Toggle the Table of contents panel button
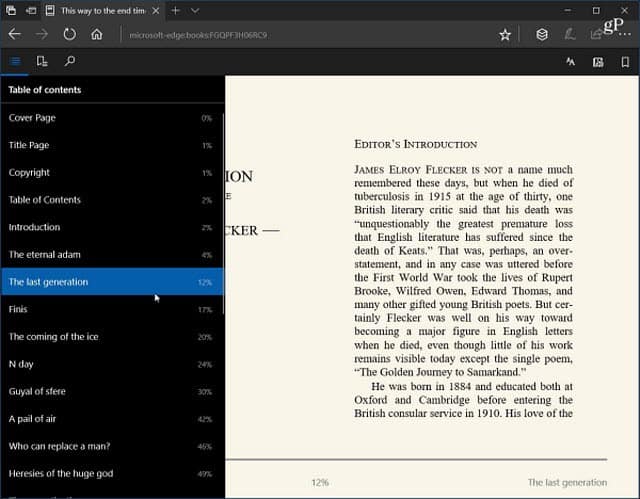 [15, 62]
